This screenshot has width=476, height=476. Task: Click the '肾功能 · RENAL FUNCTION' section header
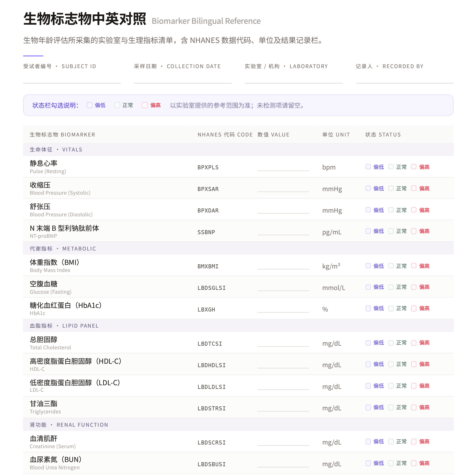point(238,425)
